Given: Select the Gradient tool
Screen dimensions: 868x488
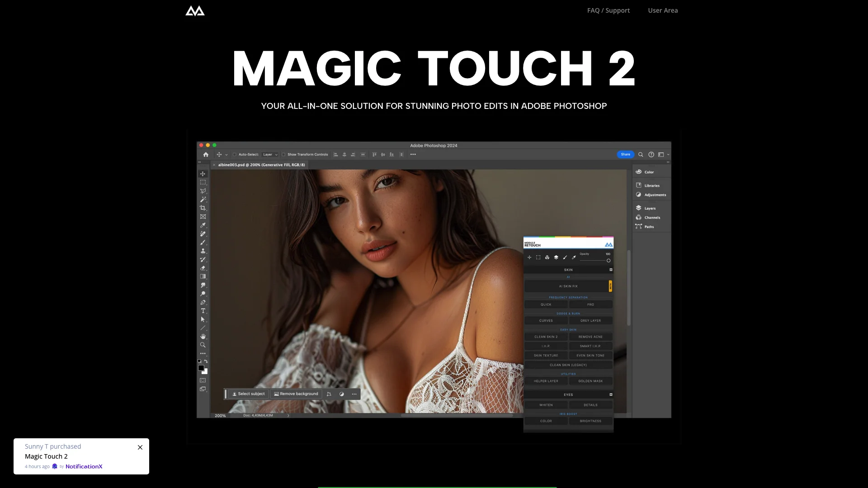Looking at the screenshot, I should [203, 277].
